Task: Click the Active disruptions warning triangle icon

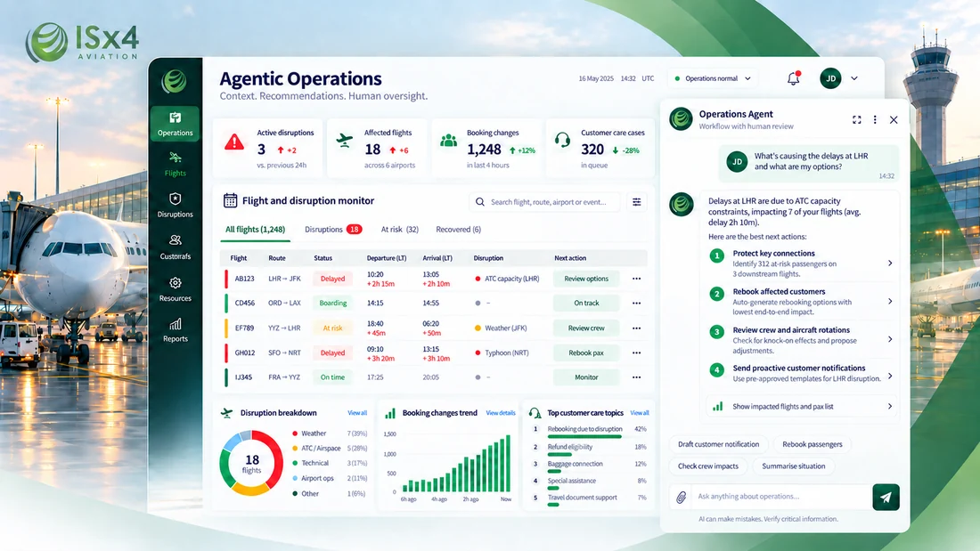Action: pyautogui.click(x=234, y=142)
